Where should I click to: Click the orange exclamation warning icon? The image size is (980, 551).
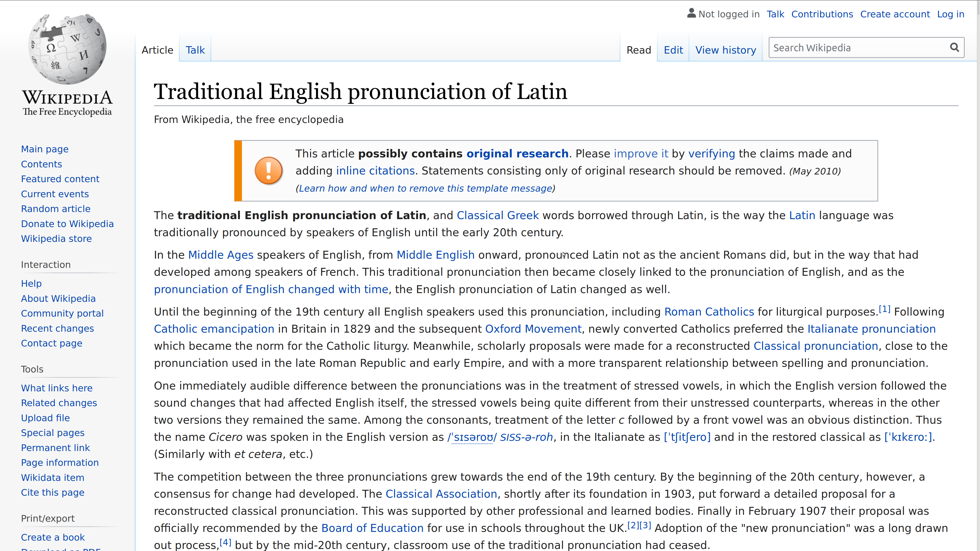(x=268, y=171)
